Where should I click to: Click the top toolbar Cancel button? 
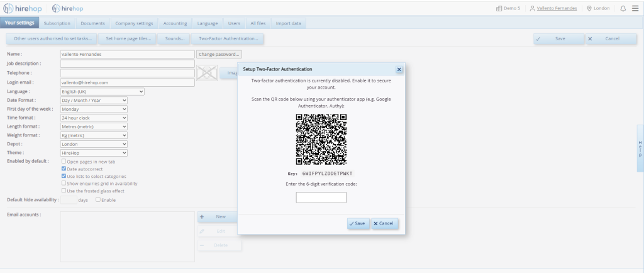click(x=611, y=38)
